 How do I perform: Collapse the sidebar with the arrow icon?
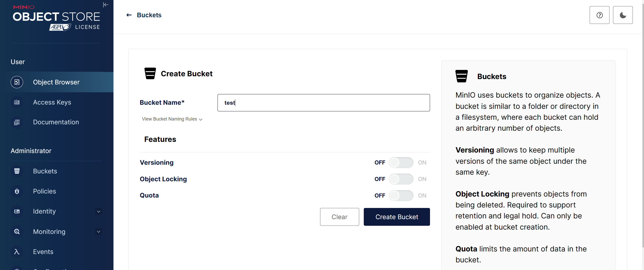pos(106,5)
